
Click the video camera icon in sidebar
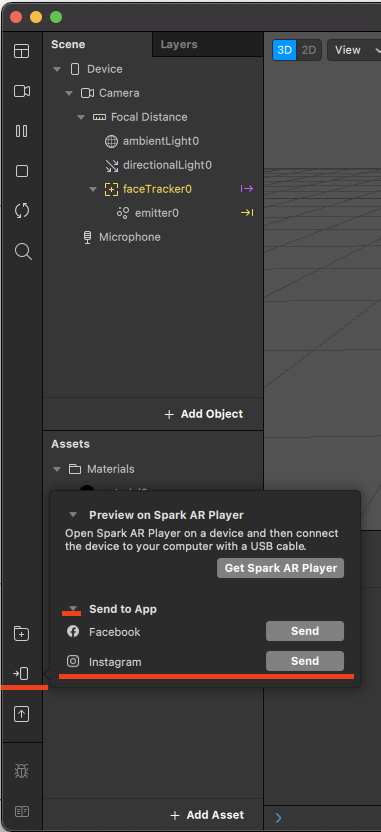pyautogui.click(x=22, y=91)
